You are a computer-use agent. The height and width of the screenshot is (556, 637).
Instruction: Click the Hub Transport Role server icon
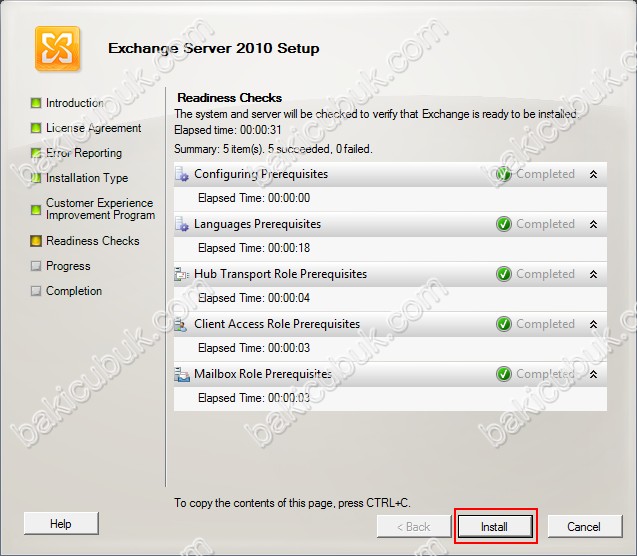182,274
